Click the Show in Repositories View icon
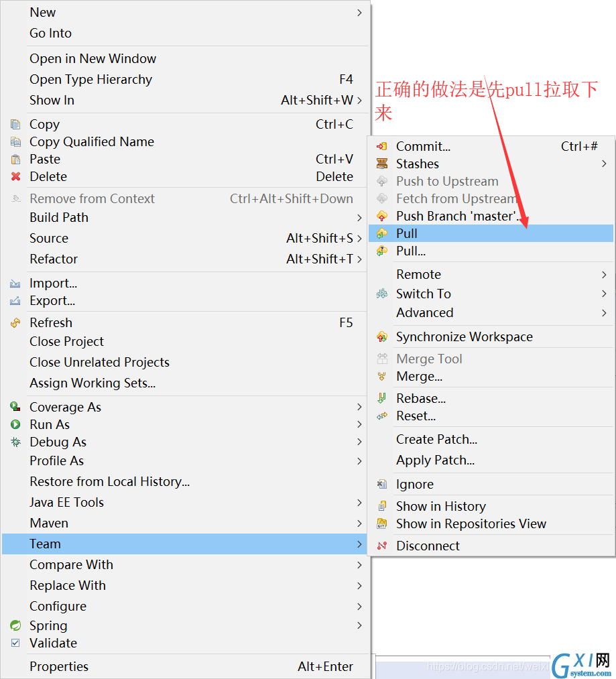 click(382, 524)
